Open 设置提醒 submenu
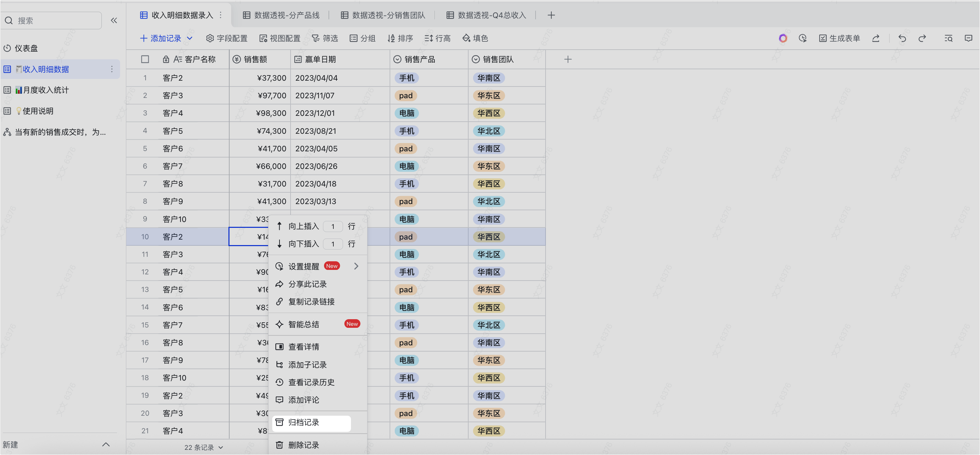The image size is (980, 455). pos(318,266)
